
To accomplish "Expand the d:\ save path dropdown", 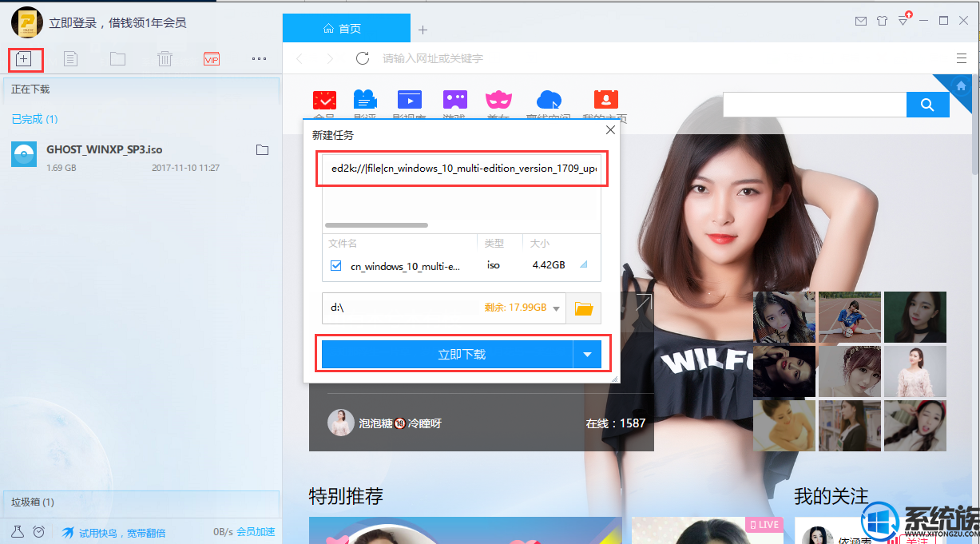I will 556,308.
